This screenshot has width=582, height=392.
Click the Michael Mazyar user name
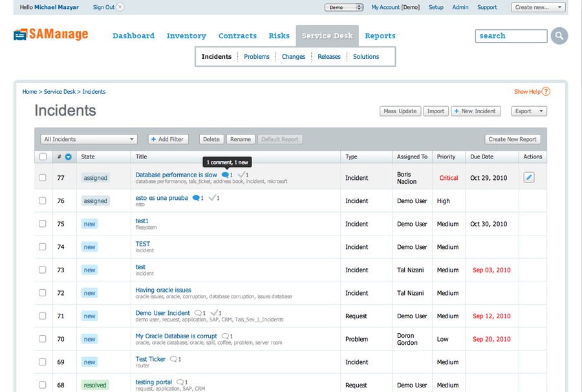pos(56,7)
